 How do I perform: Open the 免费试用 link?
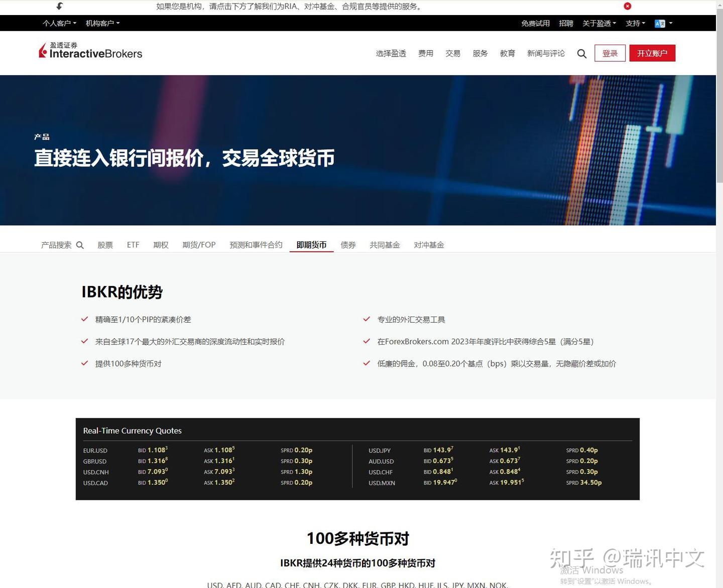[535, 23]
